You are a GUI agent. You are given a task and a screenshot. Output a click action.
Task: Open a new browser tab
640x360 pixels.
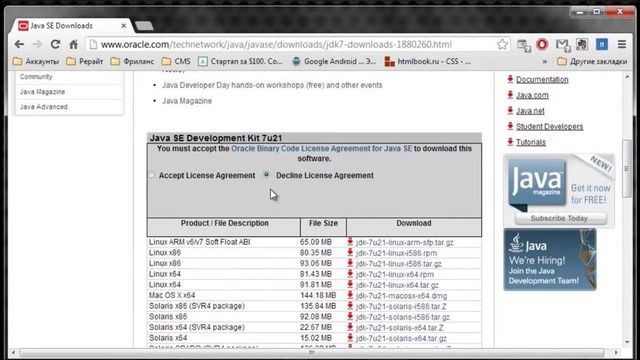(144, 26)
